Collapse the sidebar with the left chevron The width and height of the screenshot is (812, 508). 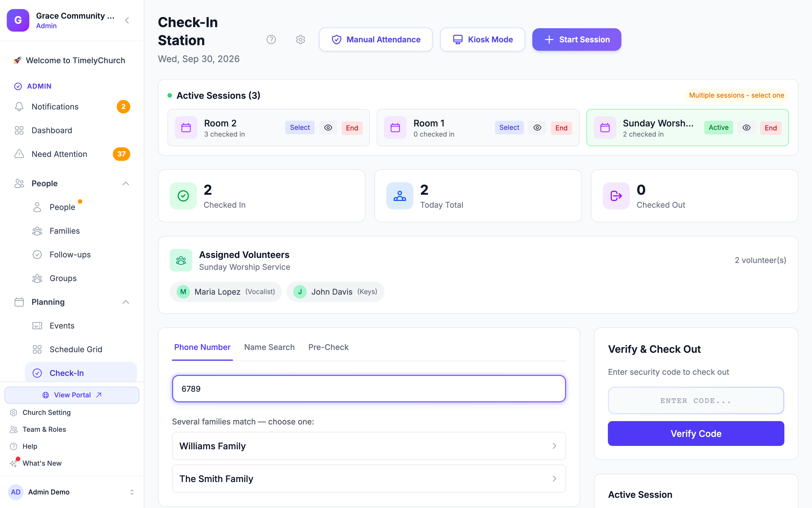(127, 20)
